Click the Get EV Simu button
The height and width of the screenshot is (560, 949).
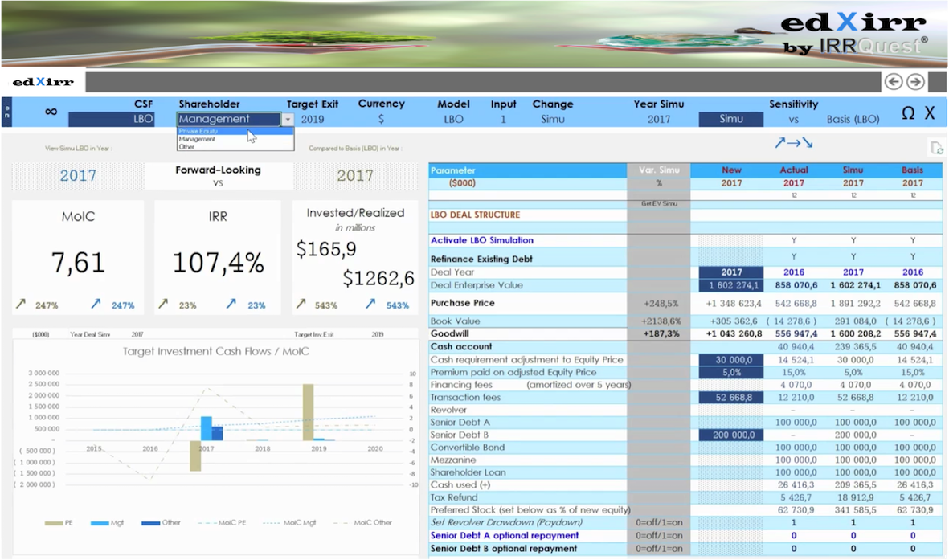coord(658,204)
